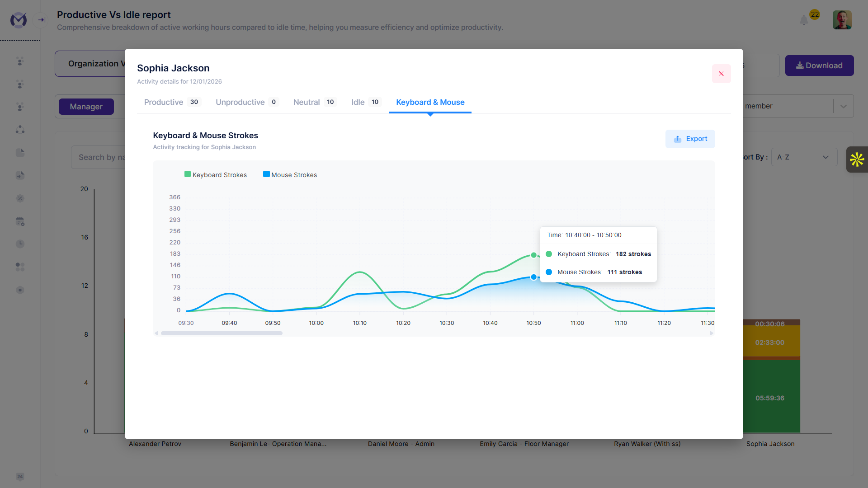This screenshot has height=488, width=868.
Task: Expand the member select dropdown chevron
Action: [844, 106]
